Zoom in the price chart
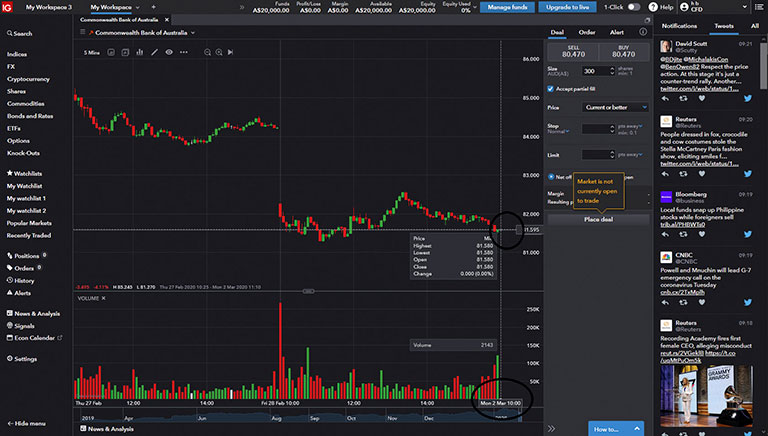Image resolution: width=768 pixels, height=436 pixels. pos(219,52)
